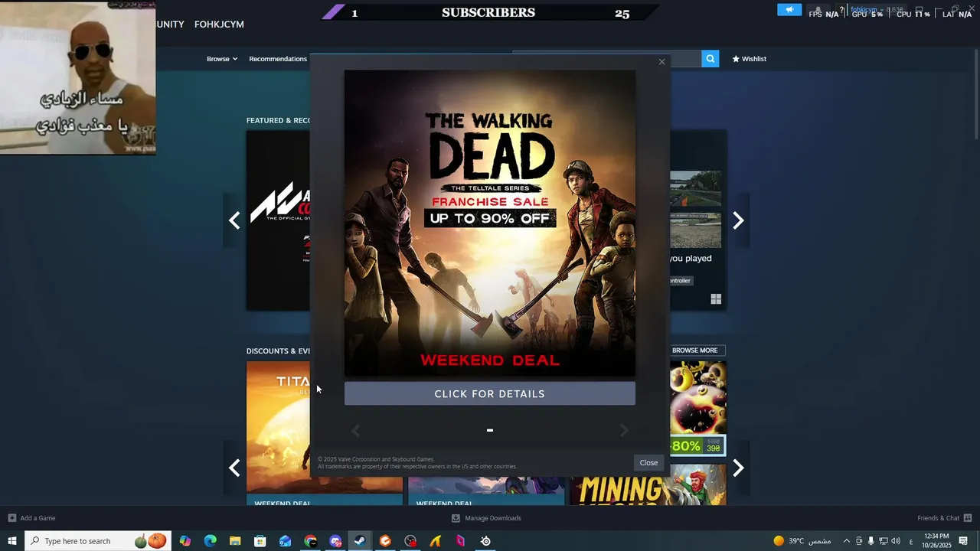
Task: Click the Windows platform icon on the featured card
Action: coord(716,299)
